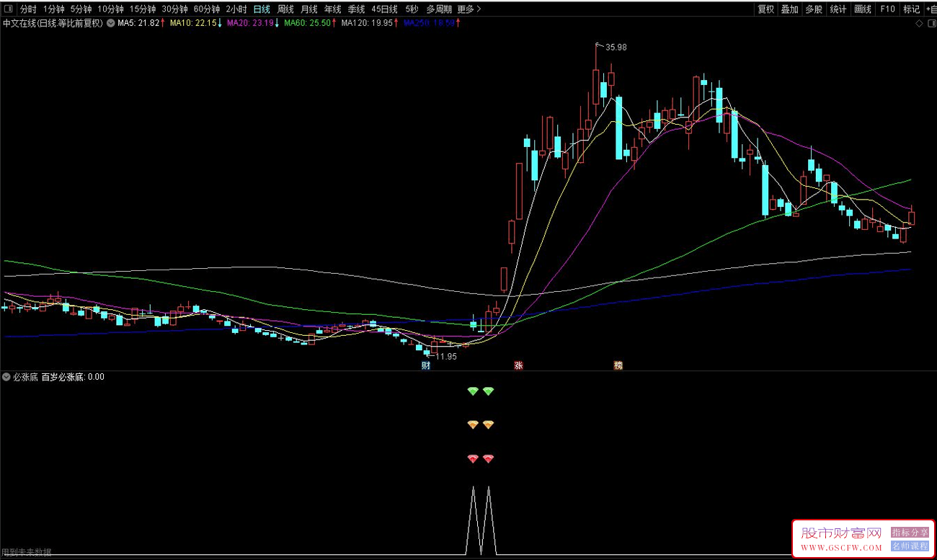Screen dimensions: 937x560
Task: Open the F10 company info button
Action: (x=887, y=9)
